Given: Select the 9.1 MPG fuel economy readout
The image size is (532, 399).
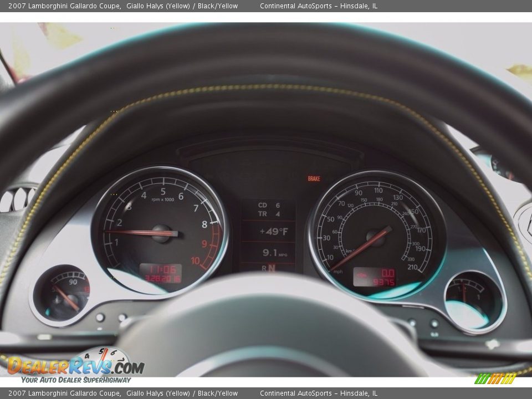Looking at the screenshot, I should point(275,253).
